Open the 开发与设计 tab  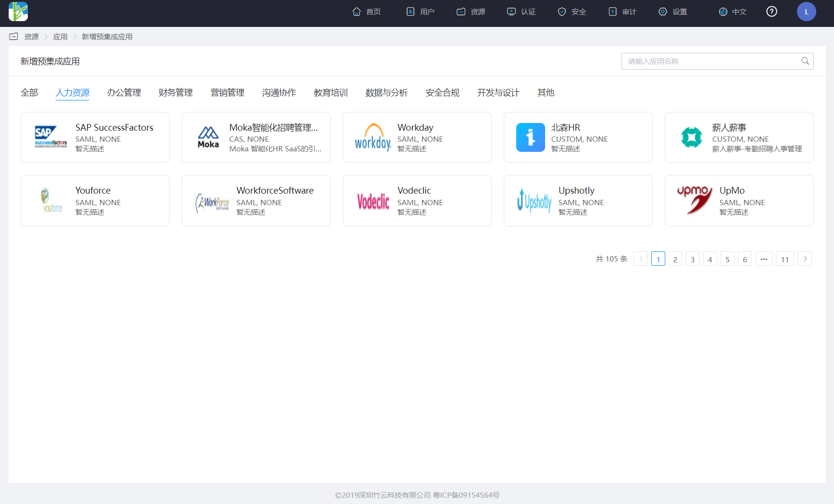[498, 93]
